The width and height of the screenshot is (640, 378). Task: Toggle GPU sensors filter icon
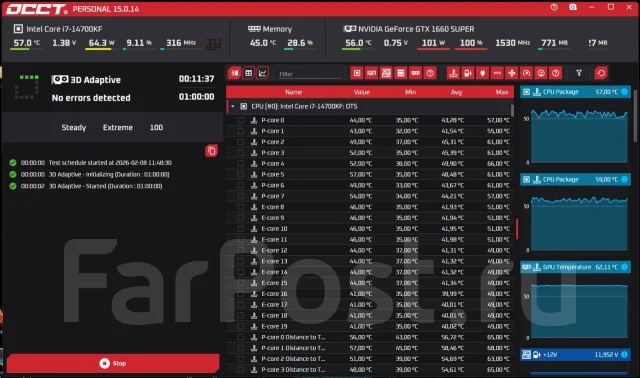[371, 73]
